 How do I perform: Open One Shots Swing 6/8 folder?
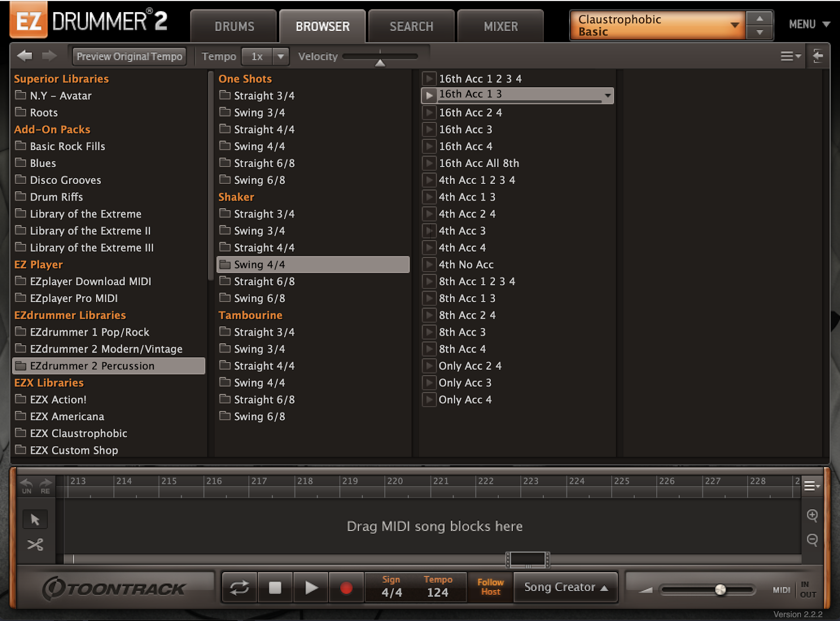point(313,180)
